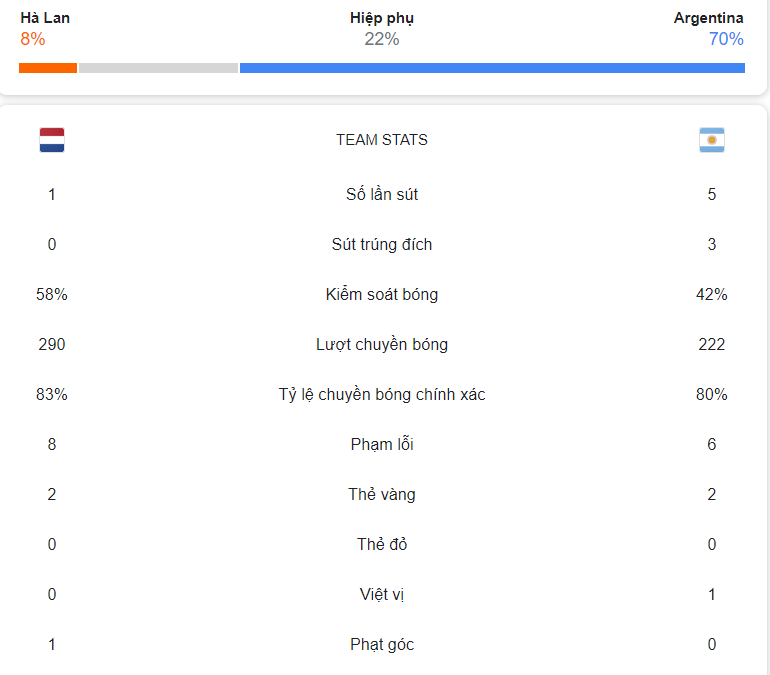
Task: Select the Việt vị stat label
Action: tap(382, 594)
